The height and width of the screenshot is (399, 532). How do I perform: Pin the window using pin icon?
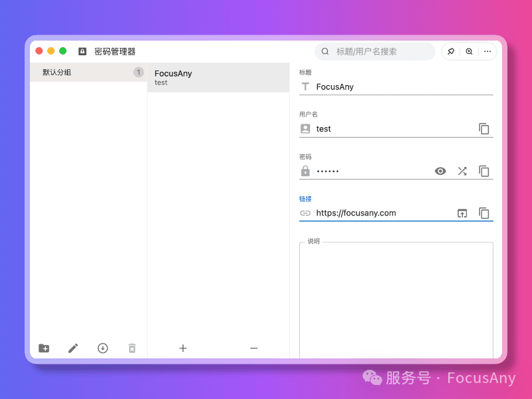pyautogui.click(x=451, y=51)
